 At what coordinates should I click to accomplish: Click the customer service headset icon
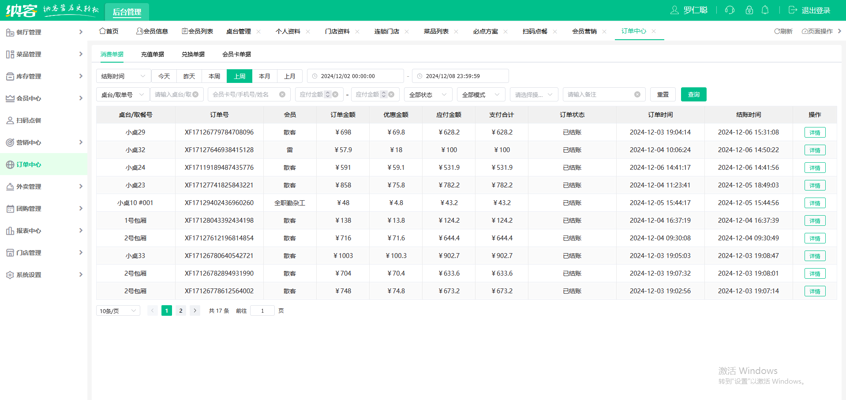(x=729, y=10)
